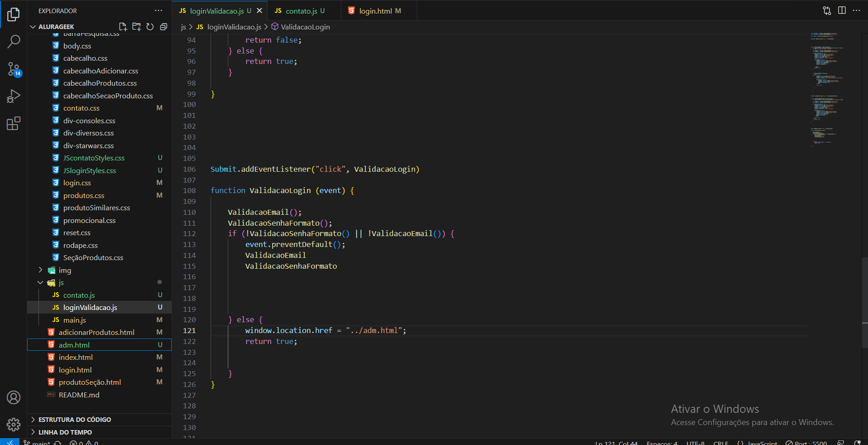Open the Manage gear settings icon

14,425
